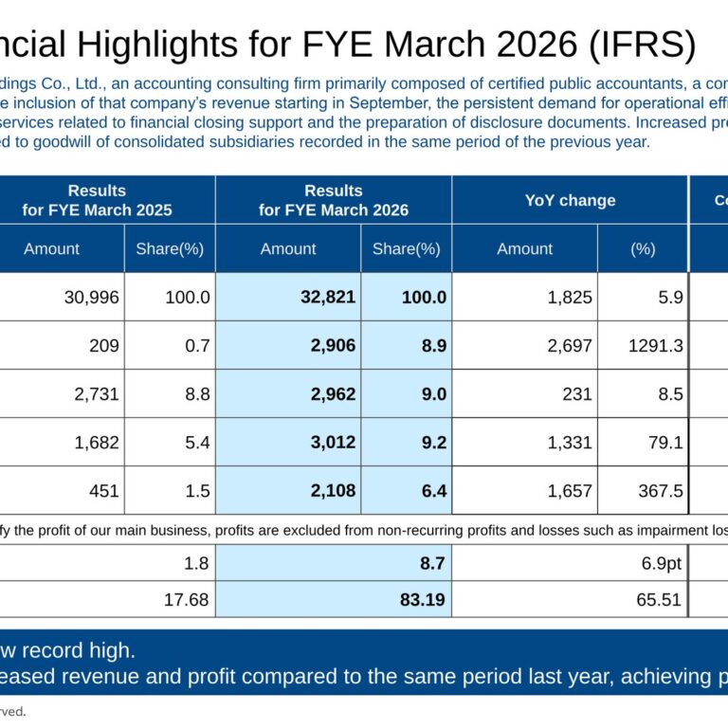The height and width of the screenshot is (728, 728).
Task: Click the change value 6.9pt
Action: [x=661, y=563]
